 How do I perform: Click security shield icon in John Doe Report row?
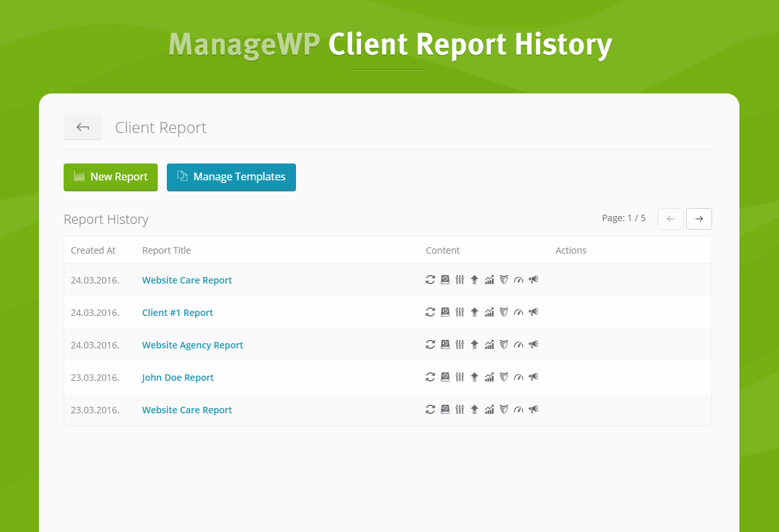pyautogui.click(x=503, y=377)
